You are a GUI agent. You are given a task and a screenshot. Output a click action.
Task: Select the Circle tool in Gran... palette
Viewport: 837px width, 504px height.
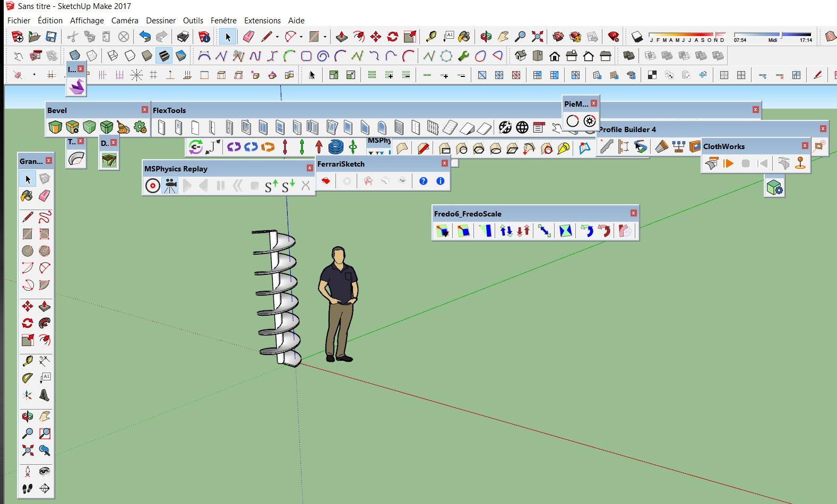pos(28,251)
